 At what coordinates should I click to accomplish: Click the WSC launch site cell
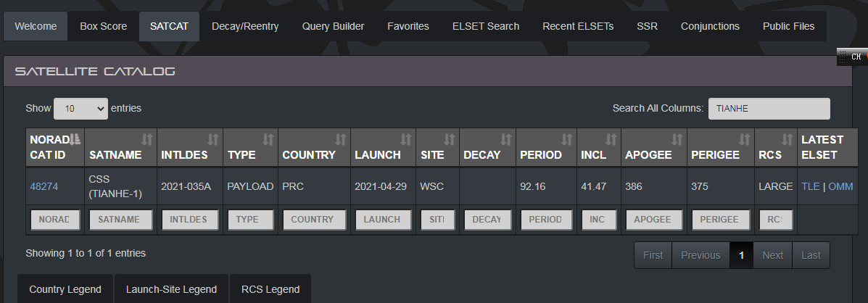tap(437, 186)
